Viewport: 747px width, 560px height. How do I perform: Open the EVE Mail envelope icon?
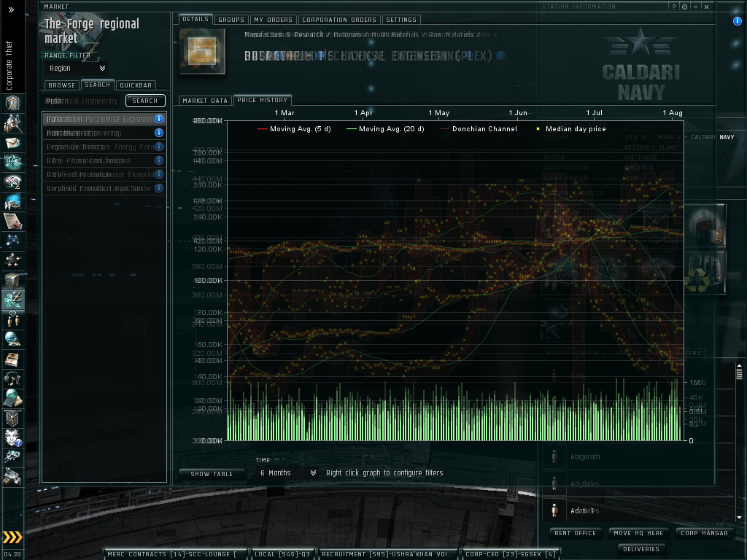(x=12, y=142)
